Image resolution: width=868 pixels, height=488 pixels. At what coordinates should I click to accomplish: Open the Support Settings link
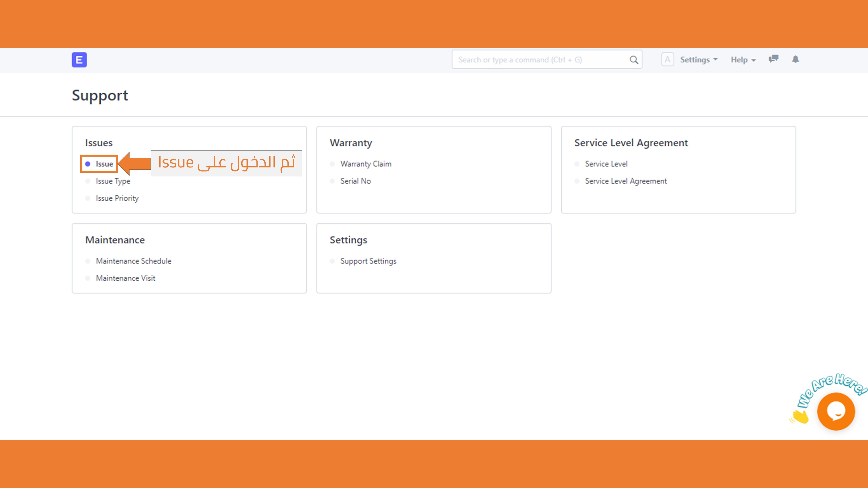pyautogui.click(x=368, y=261)
